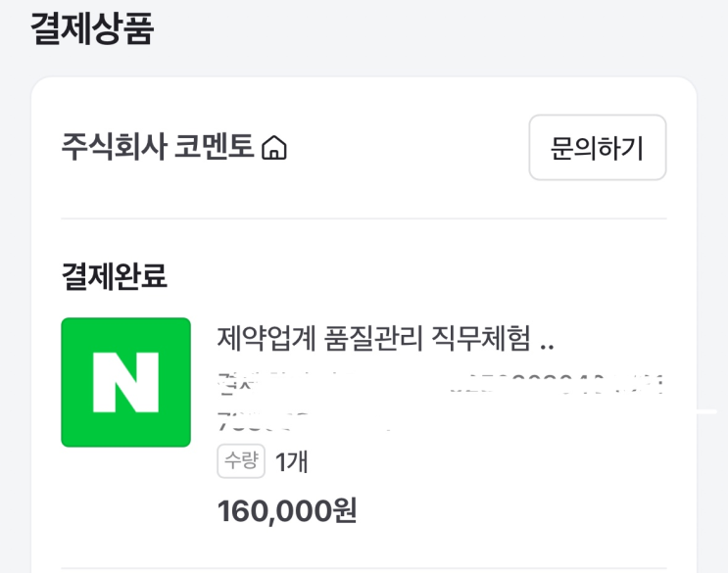
Task: Select the seller name 주식회사 코멘토
Action: (157, 148)
